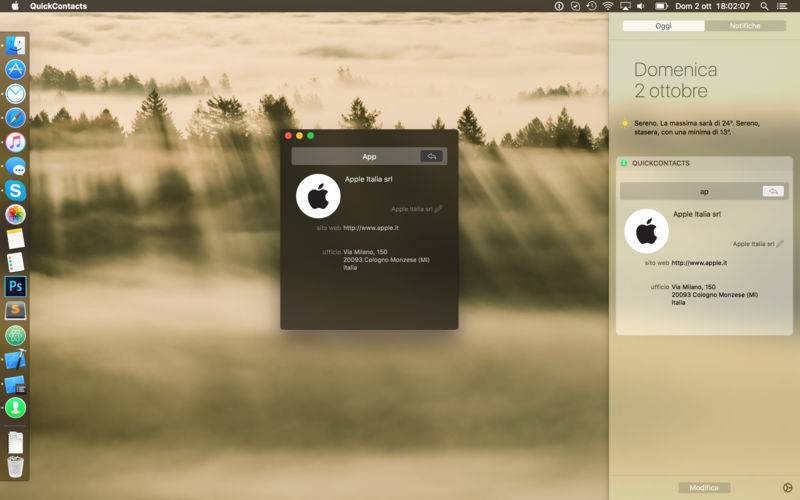Open the AirPlay display menu
The width and height of the screenshot is (800, 500).
click(624, 6)
